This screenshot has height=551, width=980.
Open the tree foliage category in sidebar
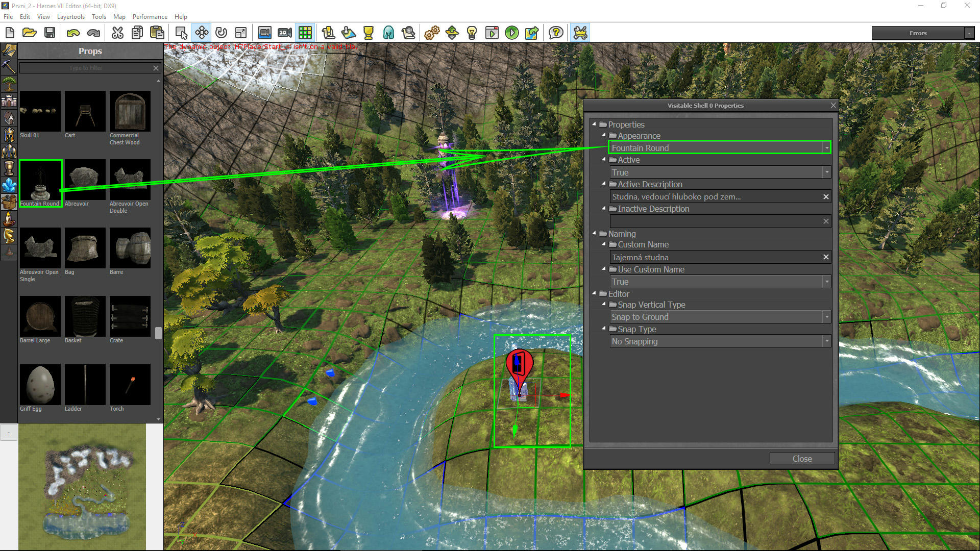pyautogui.click(x=9, y=84)
